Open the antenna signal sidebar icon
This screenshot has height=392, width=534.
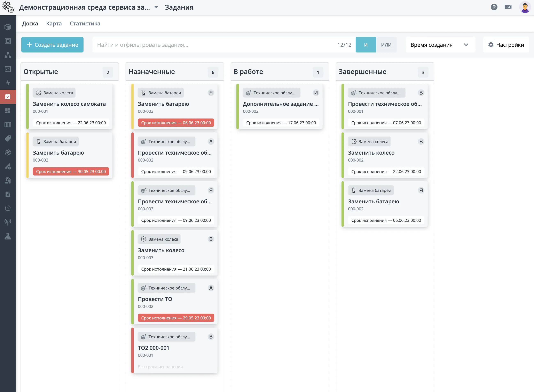pyautogui.click(x=8, y=222)
